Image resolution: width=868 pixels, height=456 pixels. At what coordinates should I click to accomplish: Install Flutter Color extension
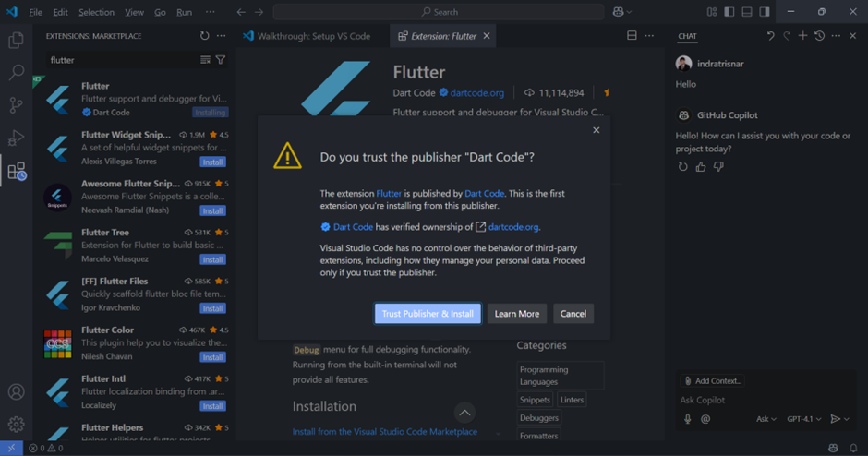[212, 357]
